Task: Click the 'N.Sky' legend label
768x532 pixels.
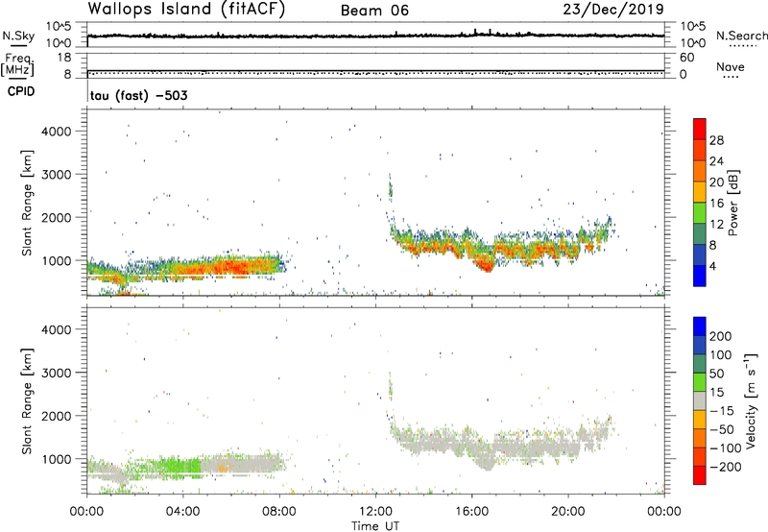Action: (18, 36)
